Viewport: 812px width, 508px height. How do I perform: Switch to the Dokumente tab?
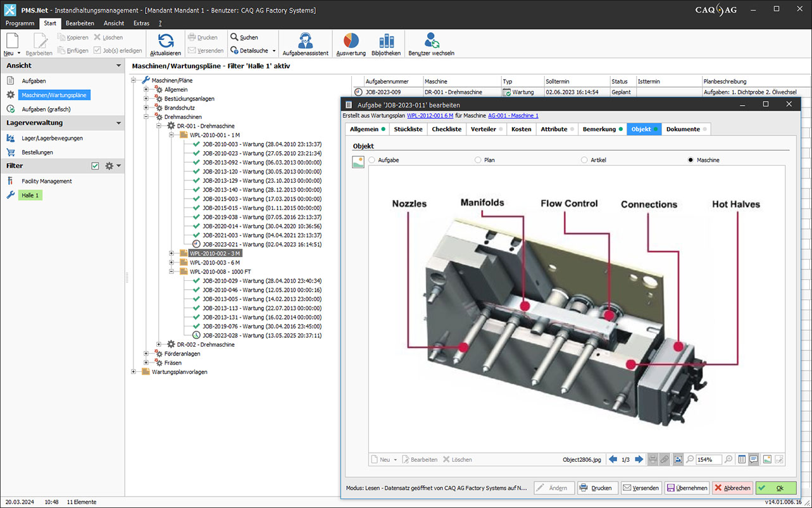tap(686, 129)
